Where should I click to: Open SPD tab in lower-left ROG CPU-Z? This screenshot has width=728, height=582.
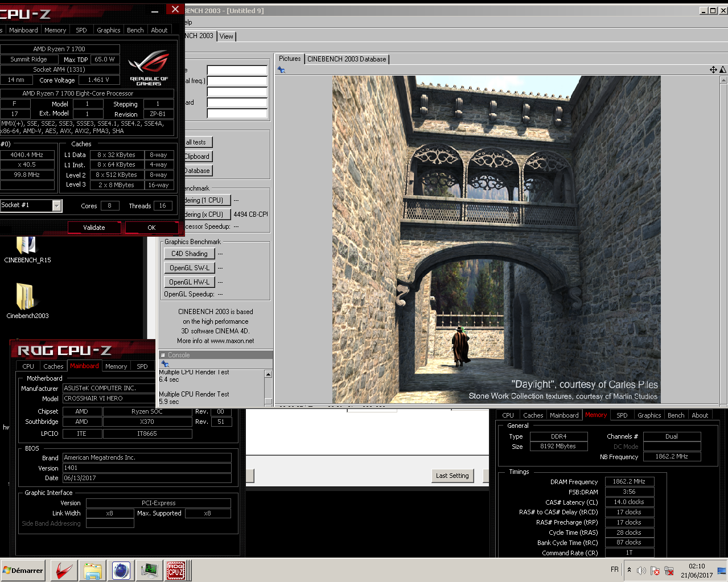142,366
